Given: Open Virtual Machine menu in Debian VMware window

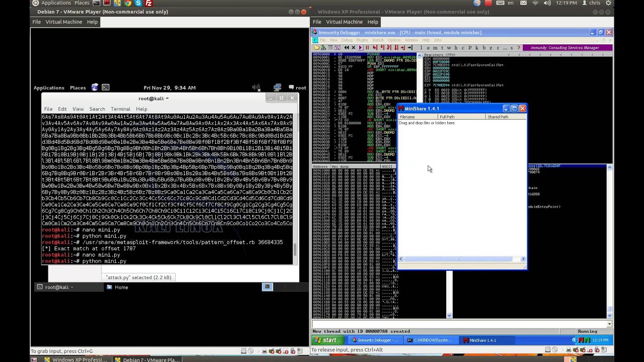Looking at the screenshot, I should pyautogui.click(x=63, y=22).
